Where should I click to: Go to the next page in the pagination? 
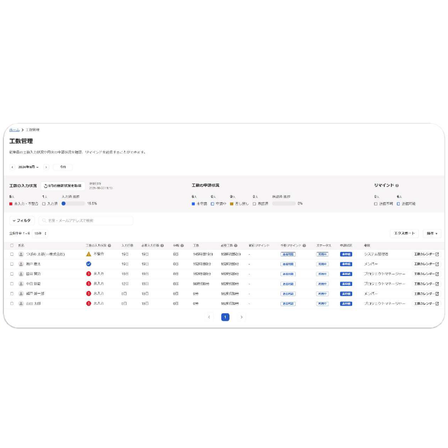(x=242, y=317)
